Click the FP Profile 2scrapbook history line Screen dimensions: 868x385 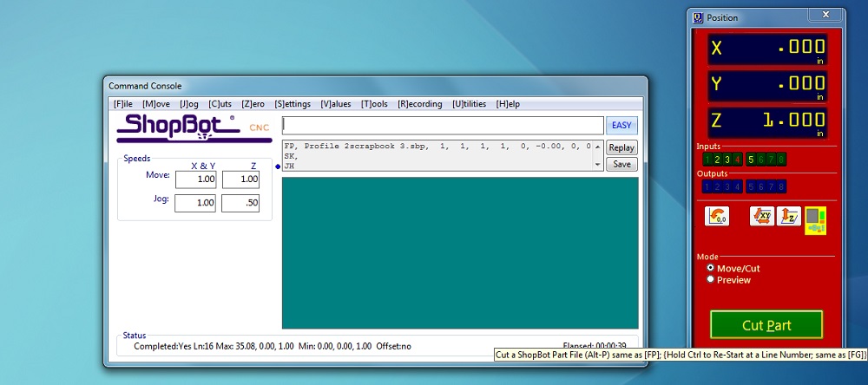(437, 147)
